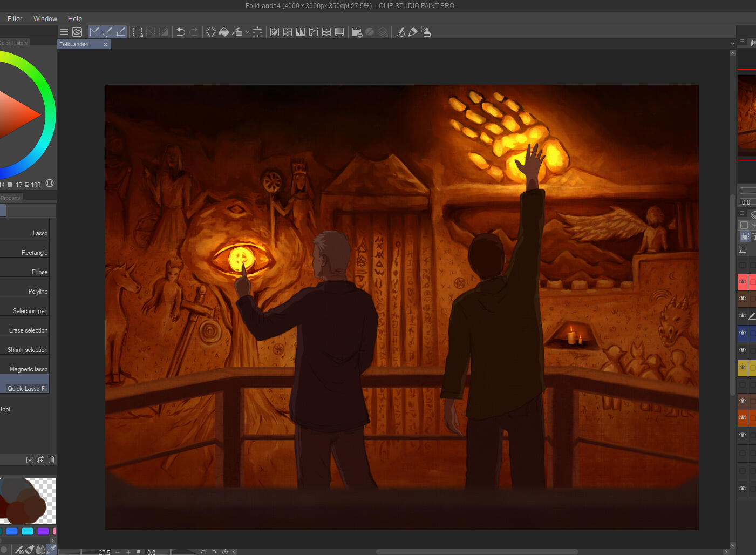Toggle visibility eye of yellow-highlighted layer

pos(743,368)
